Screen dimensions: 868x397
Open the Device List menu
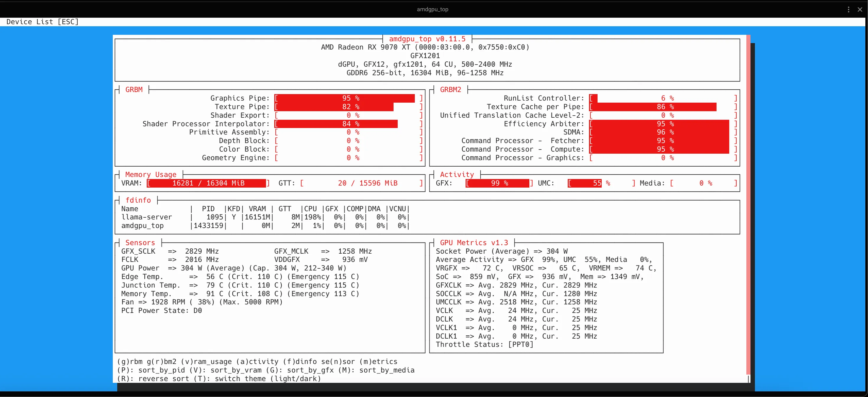click(43, 22)
